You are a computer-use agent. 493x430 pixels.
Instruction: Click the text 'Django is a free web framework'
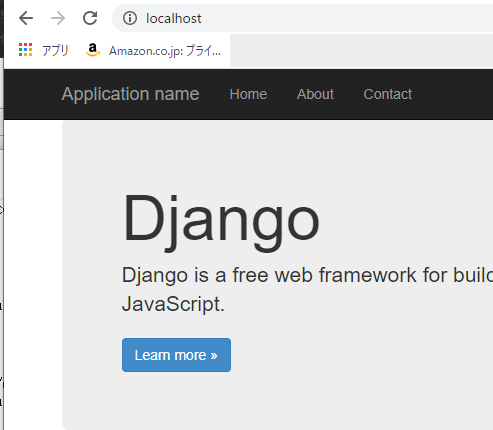[269, 275]
